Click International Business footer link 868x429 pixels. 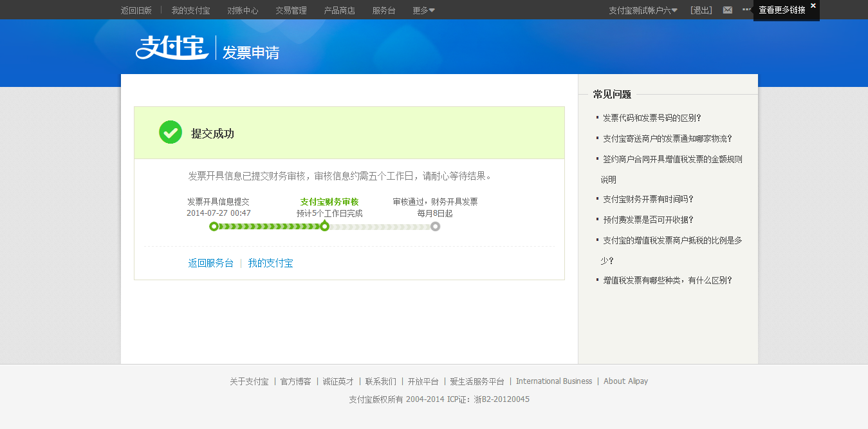[x=554, y=381]
